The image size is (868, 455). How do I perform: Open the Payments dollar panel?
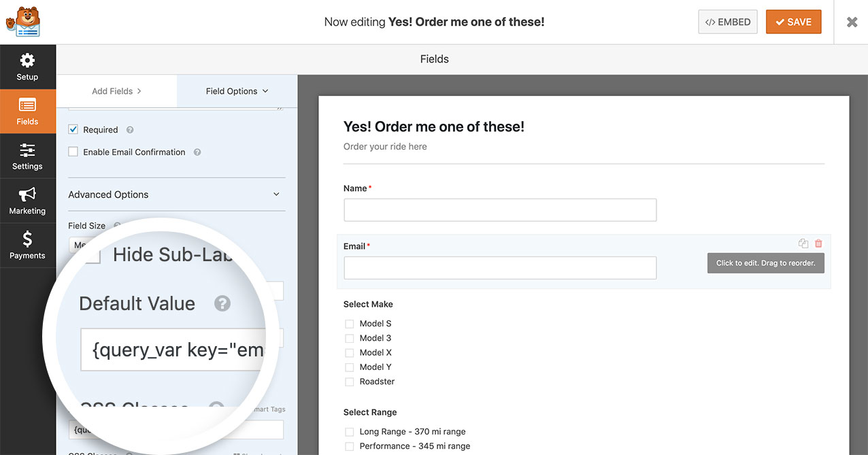[x=27, y=246]
